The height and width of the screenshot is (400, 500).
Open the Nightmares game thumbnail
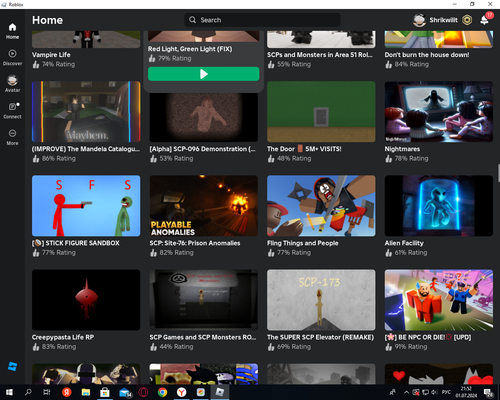(439, 112)
